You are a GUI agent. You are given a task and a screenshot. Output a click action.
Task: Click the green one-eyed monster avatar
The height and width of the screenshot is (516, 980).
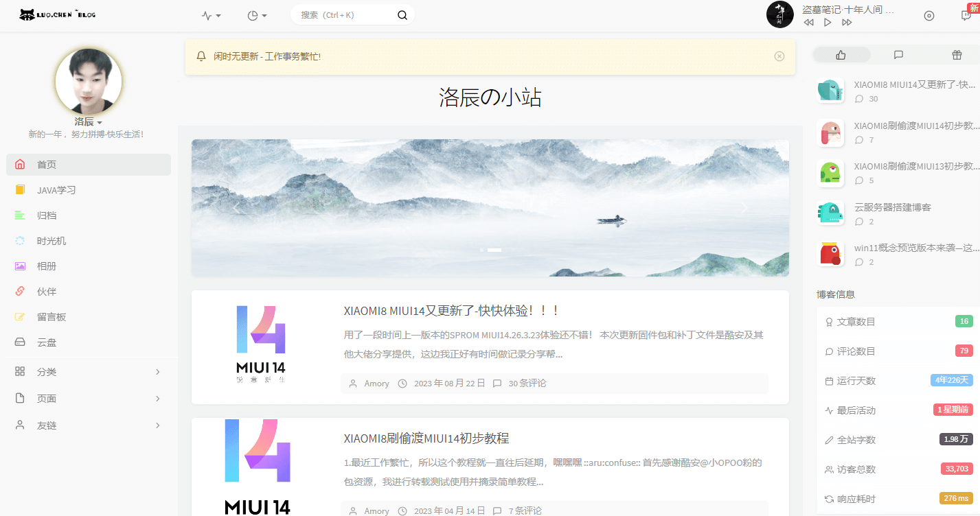[830, 173]
